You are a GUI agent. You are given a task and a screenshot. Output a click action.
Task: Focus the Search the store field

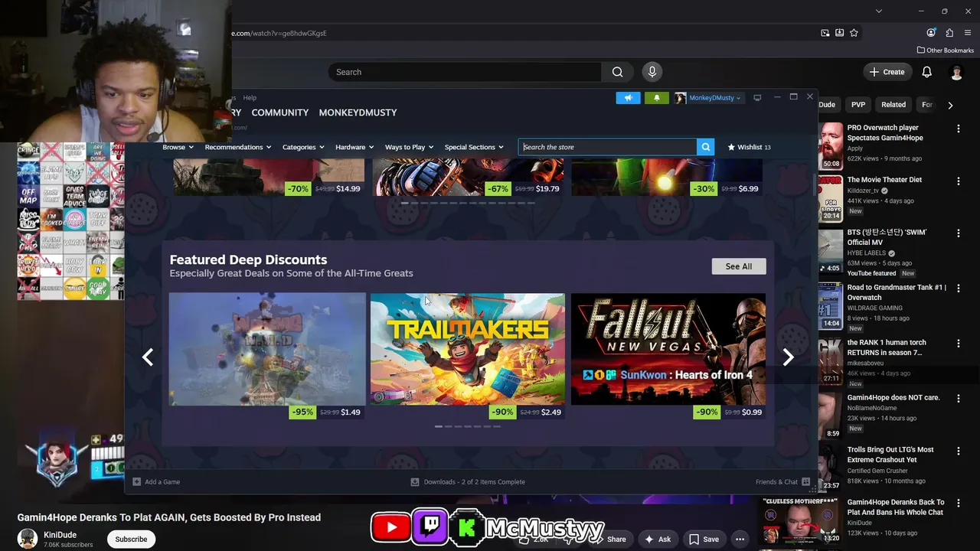point(608,147)
